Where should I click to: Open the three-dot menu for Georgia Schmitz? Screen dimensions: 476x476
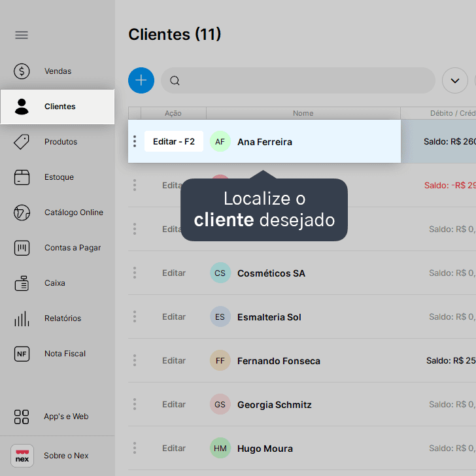pyautogui.click(x=135, y=404)
